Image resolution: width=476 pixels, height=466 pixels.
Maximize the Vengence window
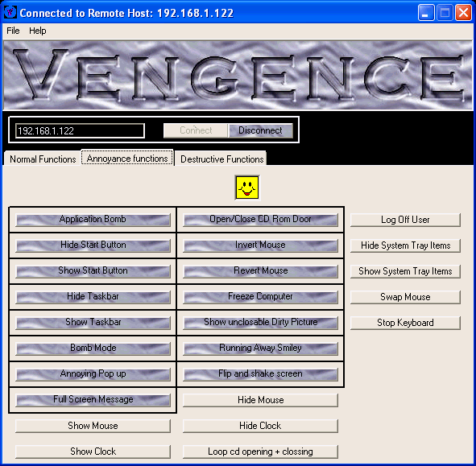(445, 13)
